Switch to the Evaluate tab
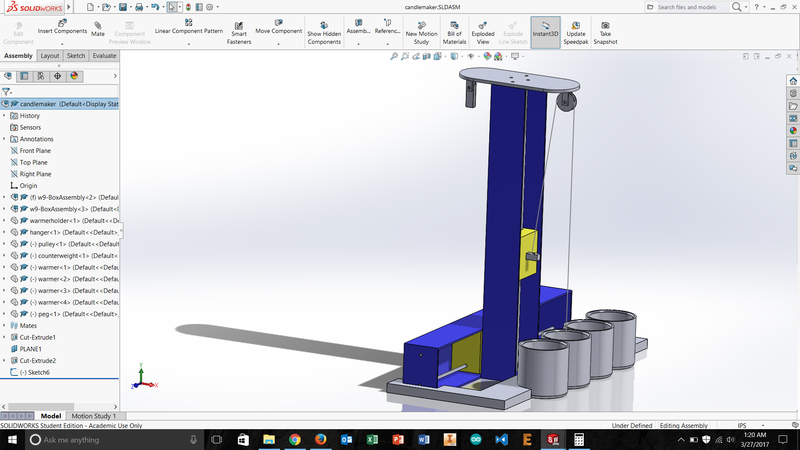The height and width of the screenshot is (450, 800). tap(104, 56)
